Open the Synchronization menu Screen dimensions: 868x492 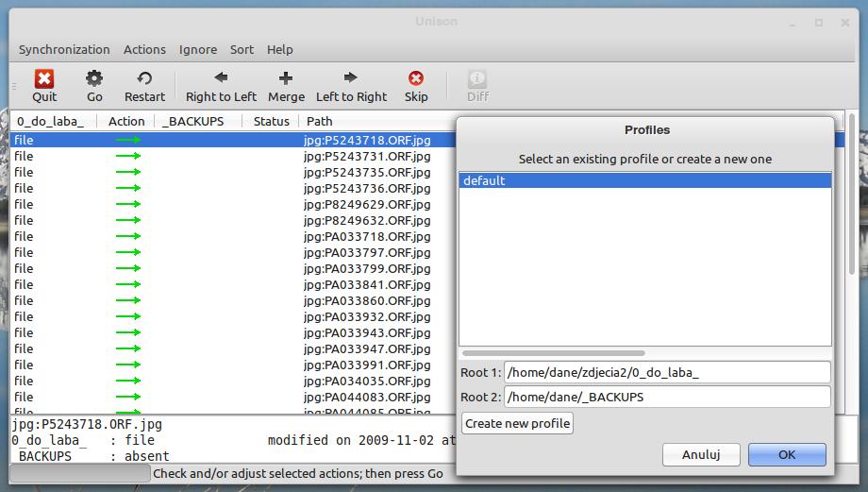[64, 50]
